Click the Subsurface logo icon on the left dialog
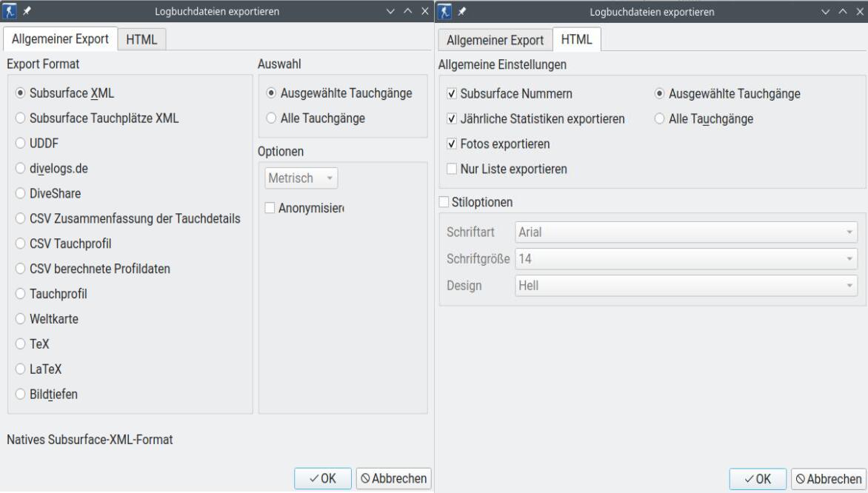 coord(10,10)
